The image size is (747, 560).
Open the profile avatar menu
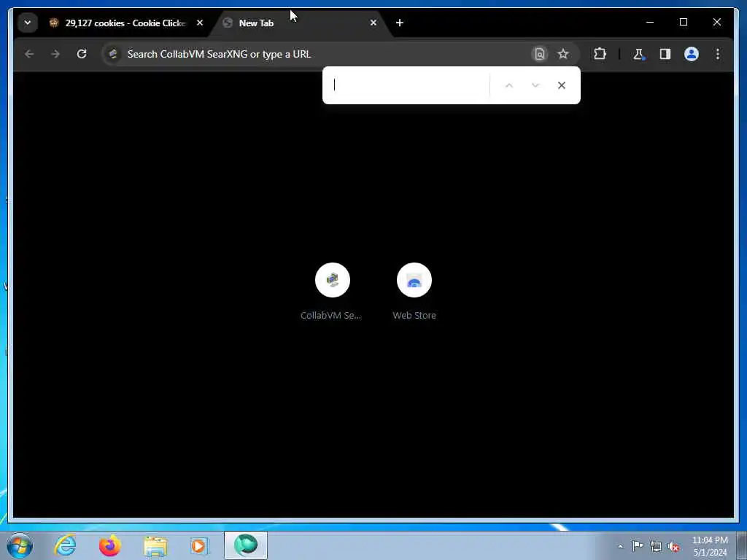tap(692, 54)
